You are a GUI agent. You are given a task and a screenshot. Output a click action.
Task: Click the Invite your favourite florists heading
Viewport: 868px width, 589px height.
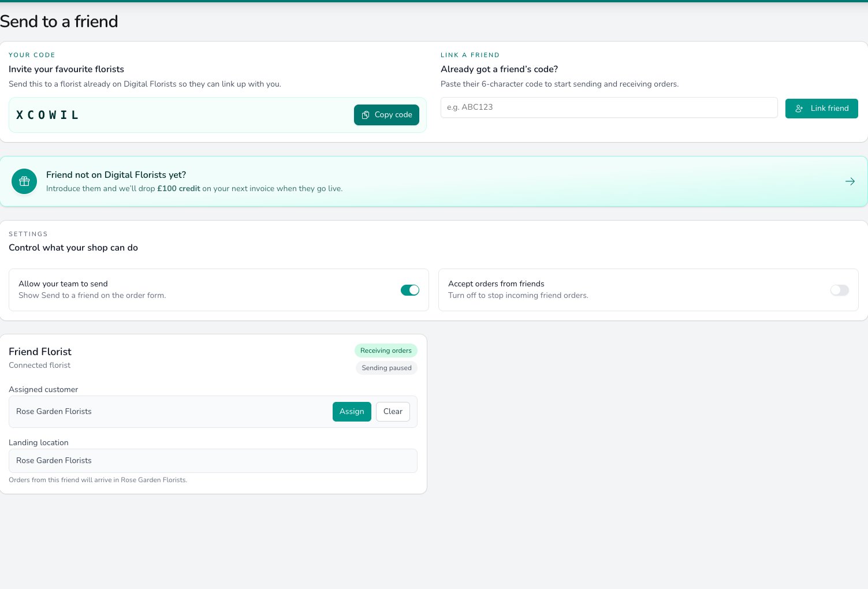pyautogui.click(x=66, y=69)
